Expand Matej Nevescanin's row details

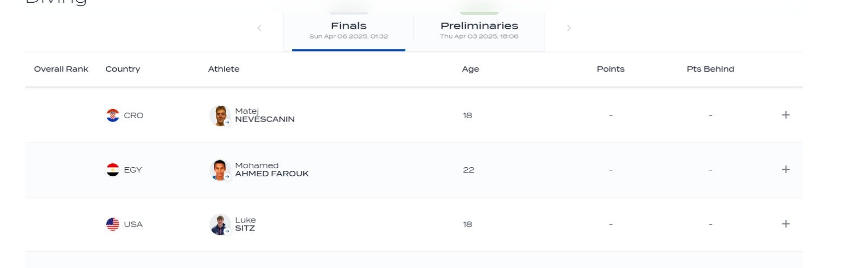click(786, 115)
